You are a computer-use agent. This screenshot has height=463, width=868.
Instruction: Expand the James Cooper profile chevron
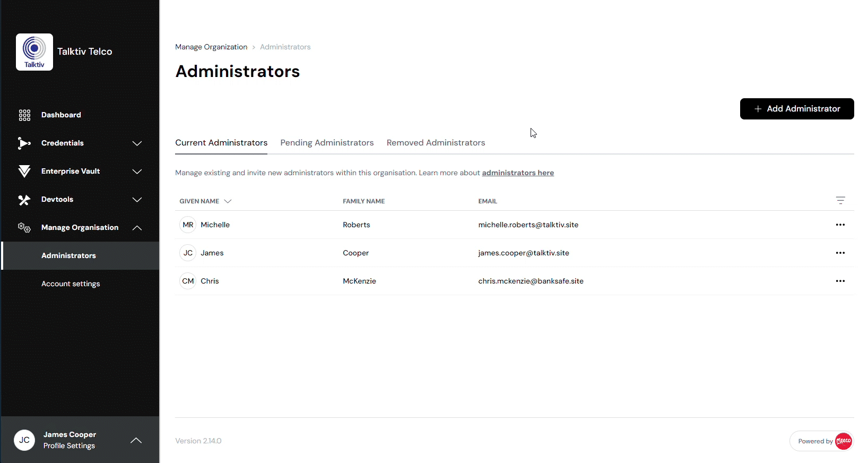136,440
